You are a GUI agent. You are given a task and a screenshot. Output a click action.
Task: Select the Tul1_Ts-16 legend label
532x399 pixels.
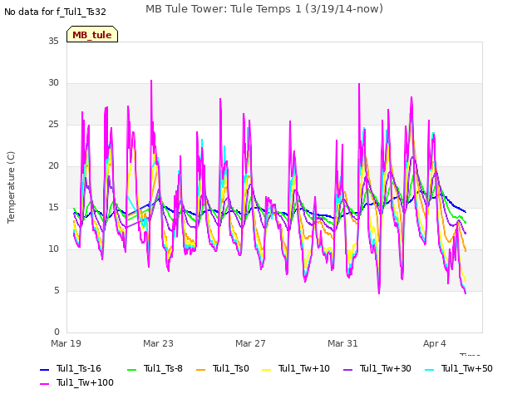79,368
